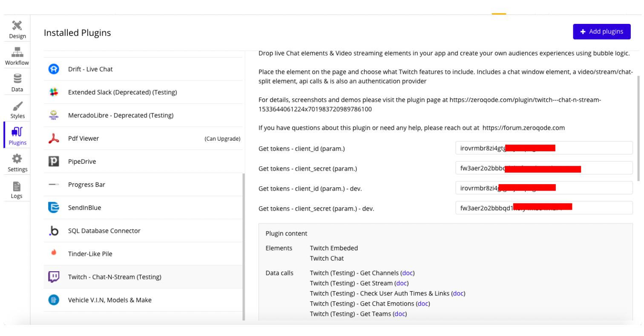Click the plugin list scrollbar
Image resolution: width=644 pixels, height=336 pixels.
coord(244,246)
